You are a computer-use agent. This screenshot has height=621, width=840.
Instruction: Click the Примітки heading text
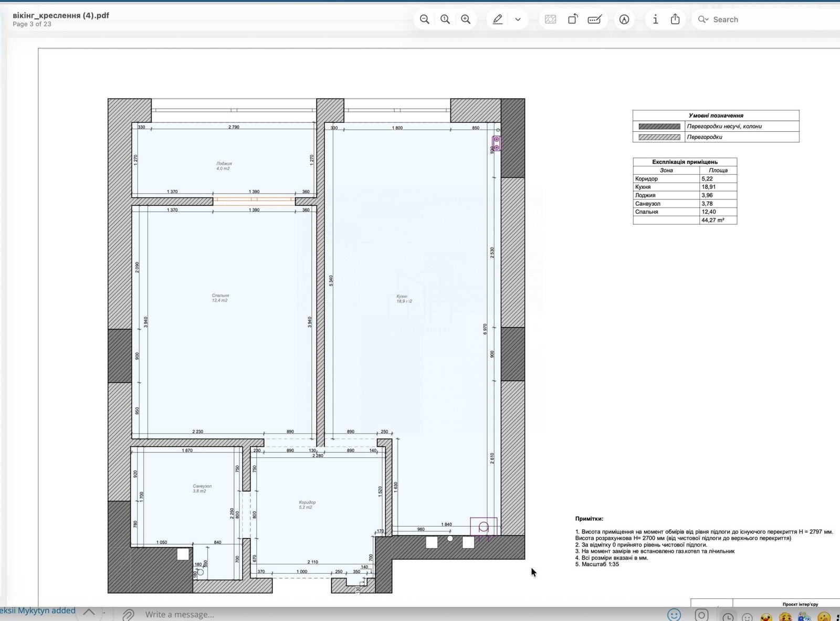pyautogui.click(x=589, y=519)
